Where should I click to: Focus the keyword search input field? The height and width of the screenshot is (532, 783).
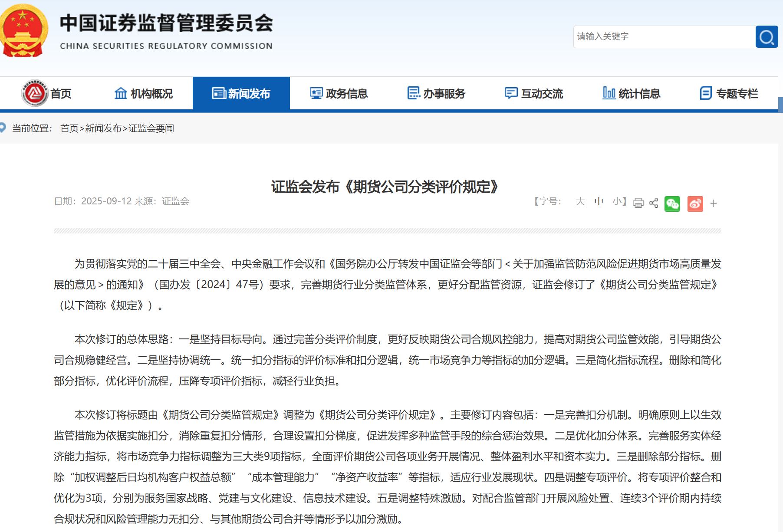[x=665, y=37]
